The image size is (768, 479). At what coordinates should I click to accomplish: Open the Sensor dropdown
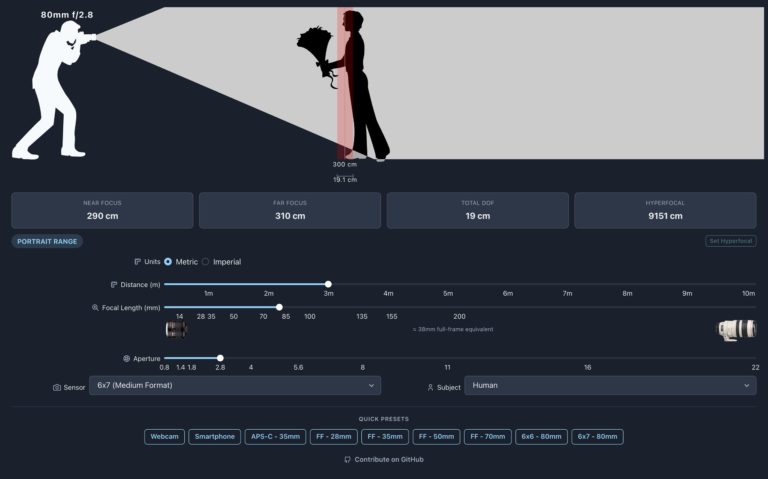[x=235, y=385]
